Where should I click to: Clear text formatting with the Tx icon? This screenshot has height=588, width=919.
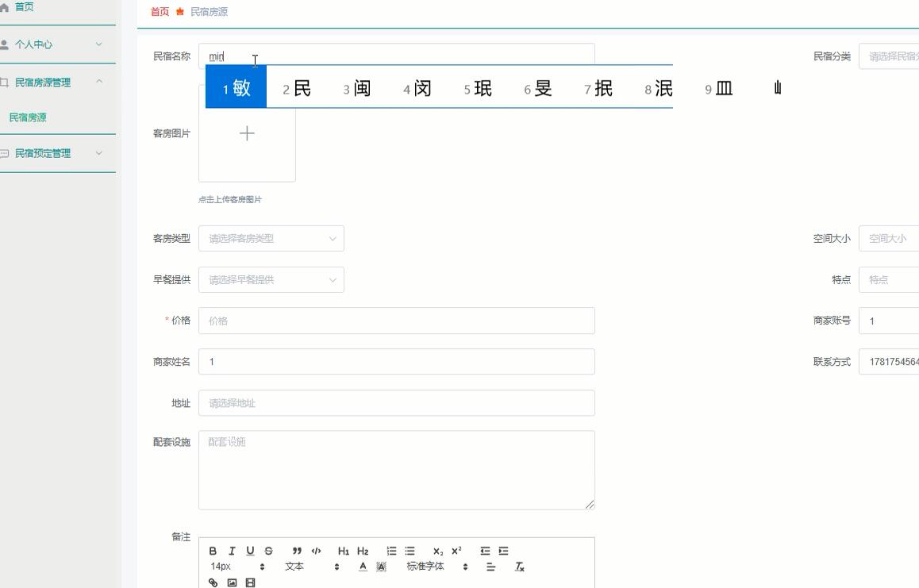(x=520, y=567)
